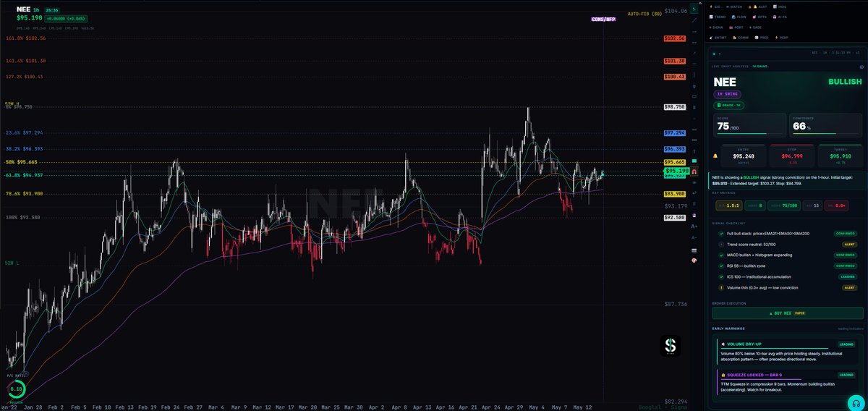Screen dimensions: 868x411
Task: Open the AI-TA tab
Action: 780,17
